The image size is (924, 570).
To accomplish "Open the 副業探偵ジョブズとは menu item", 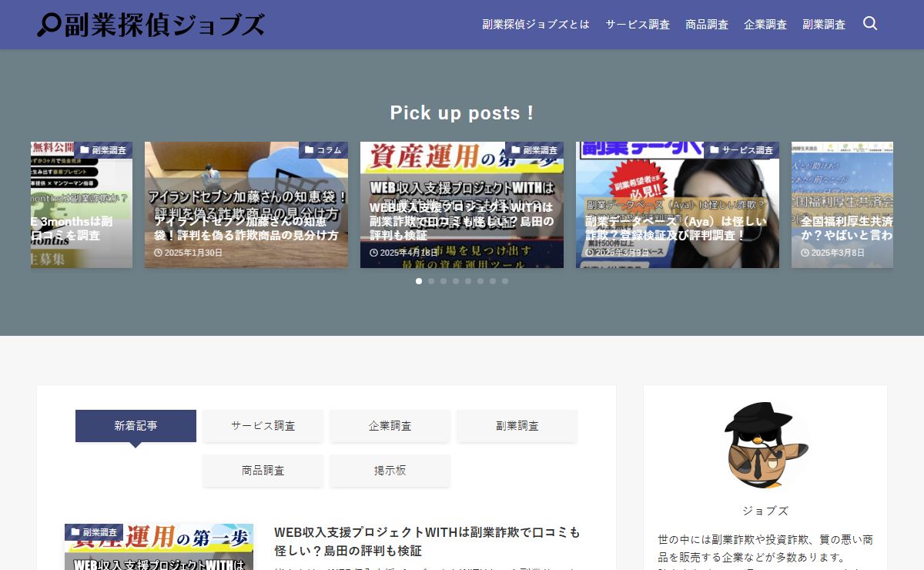I will pyautogui.click(x=536, y=25).
